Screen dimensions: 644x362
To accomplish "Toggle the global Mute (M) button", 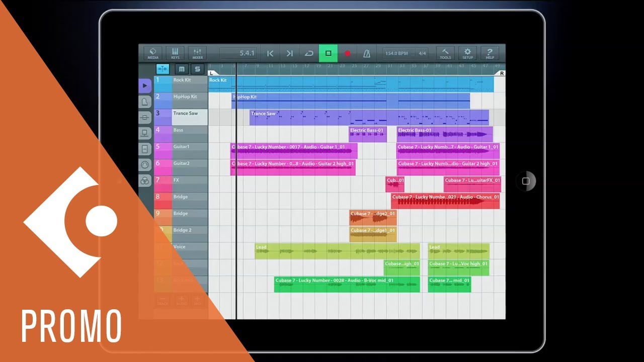I will pos(182,69).
